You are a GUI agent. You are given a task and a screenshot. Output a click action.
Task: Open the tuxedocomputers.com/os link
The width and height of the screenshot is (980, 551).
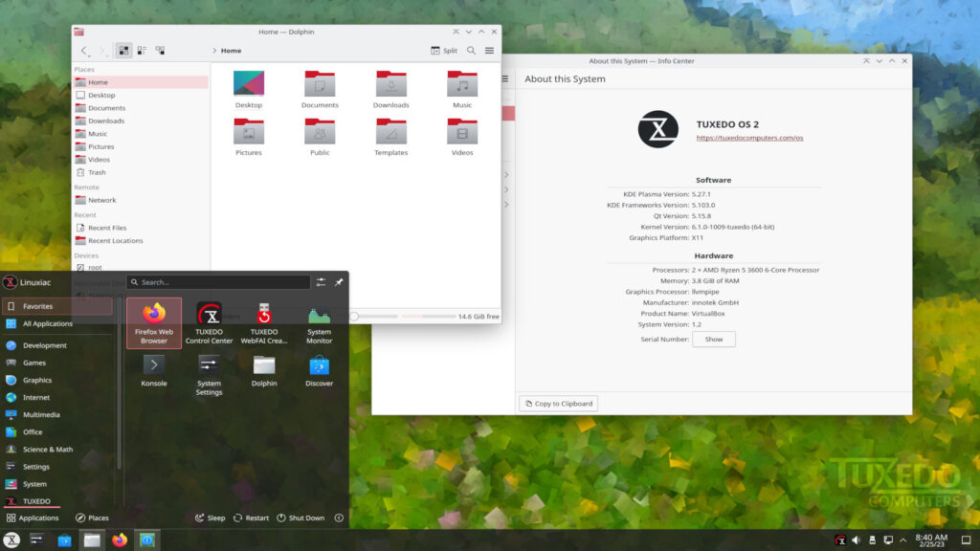[749, 138]
